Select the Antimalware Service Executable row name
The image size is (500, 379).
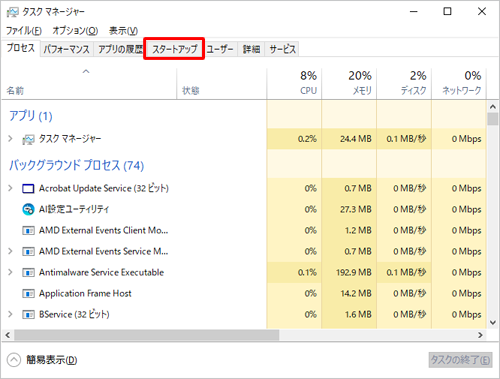[101, 272]
